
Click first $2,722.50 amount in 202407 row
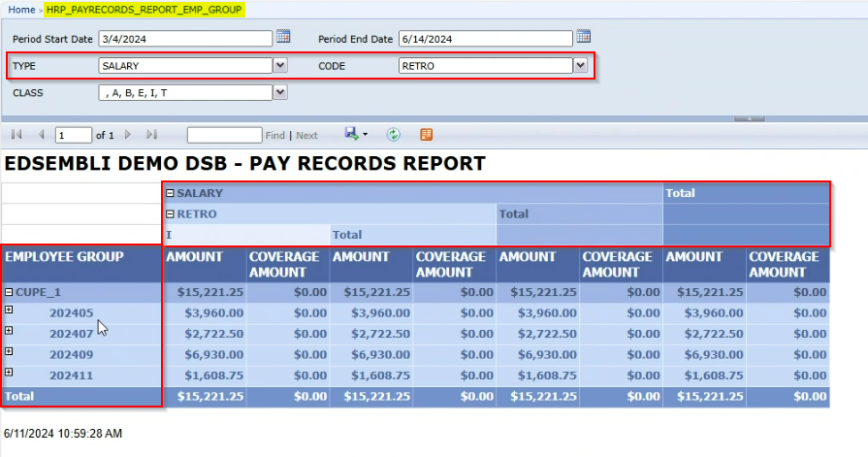click(x=214, y=334)
